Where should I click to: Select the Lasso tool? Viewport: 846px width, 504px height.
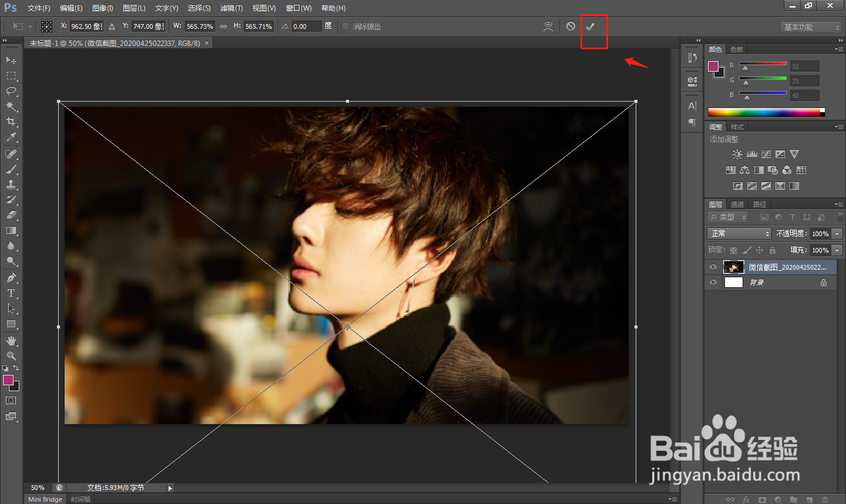11,91
